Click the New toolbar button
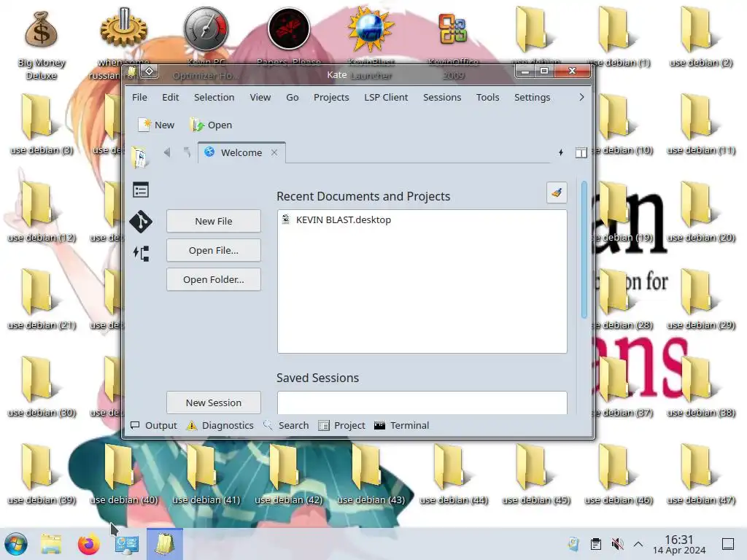Image resolution: width=747 pixels, height=560 pixels. point(157,125)
